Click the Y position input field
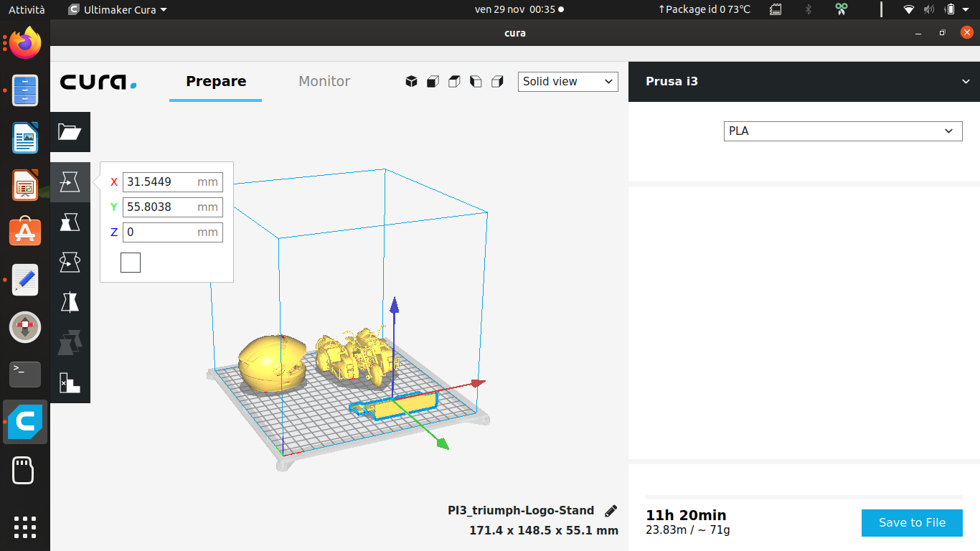Image resolution: width=980 pixels, height=551 pixels. pyautogui.click(x=173, y=207)
